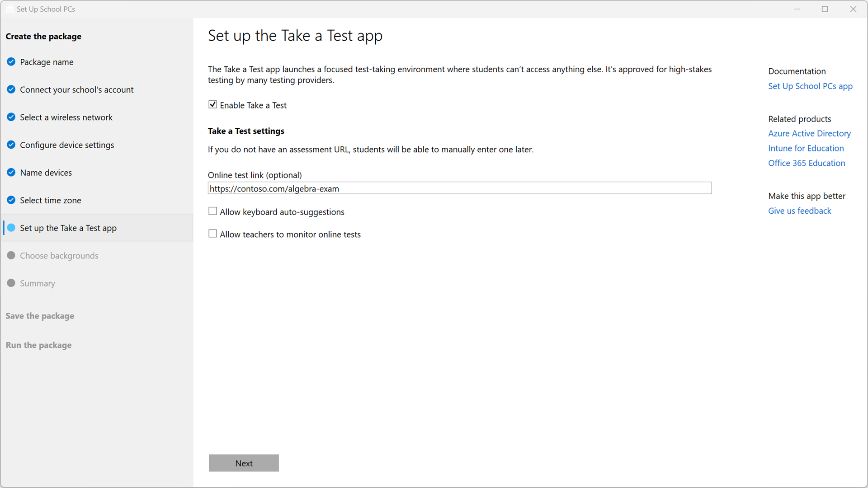Click checkmark icon beside Connect your school's account
868x488 pixels.
point(11,89)
